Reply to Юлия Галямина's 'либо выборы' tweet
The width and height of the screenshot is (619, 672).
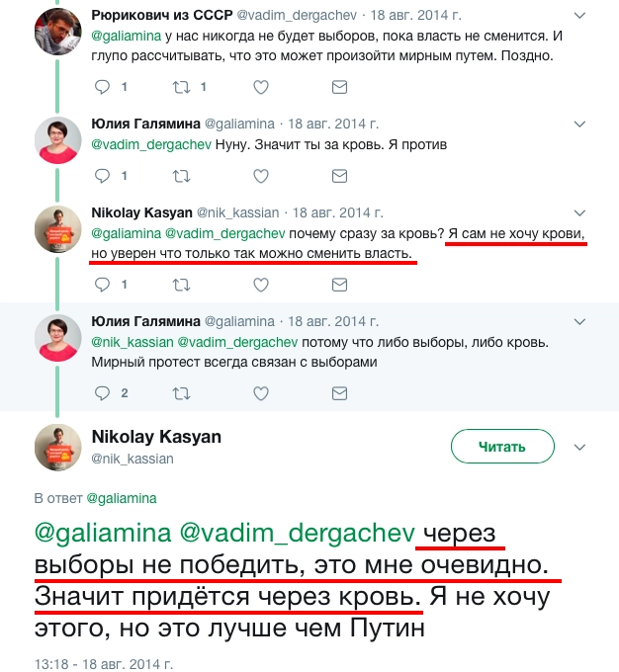[103, 392]
